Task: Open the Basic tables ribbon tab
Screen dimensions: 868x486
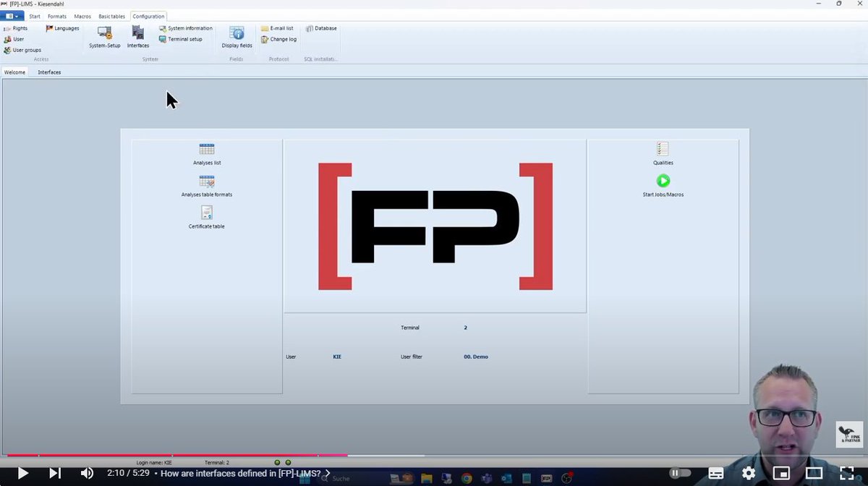Action: coord(111,16)
